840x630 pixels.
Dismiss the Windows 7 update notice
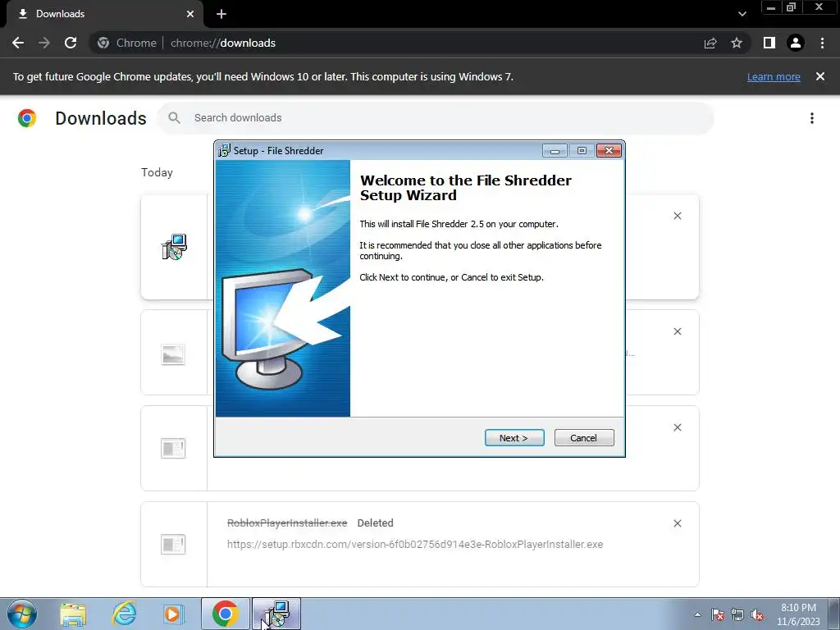pyautogui.click(x=820, y=76)
